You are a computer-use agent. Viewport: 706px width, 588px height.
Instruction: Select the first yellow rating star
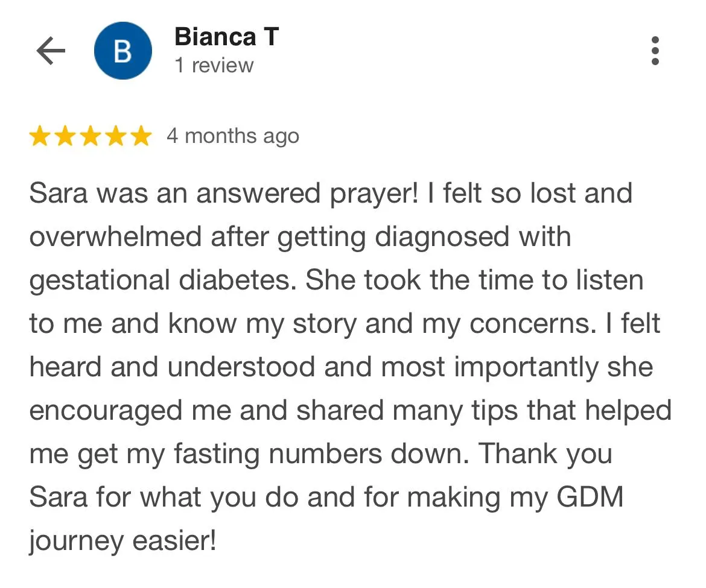pyautogui.click(x=40, y=136)
